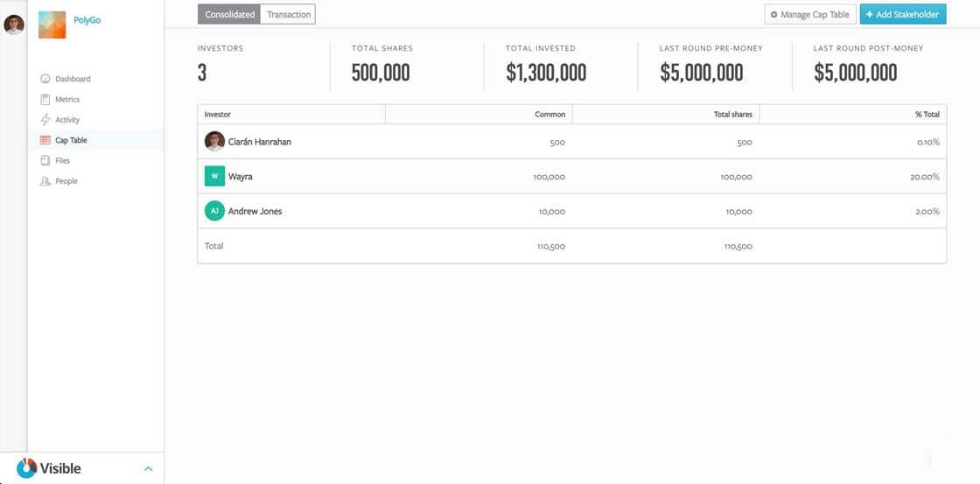Viewport: 980px width, 484px height.
Task: Click the Wayra green W badge
Action: [214, 176]
